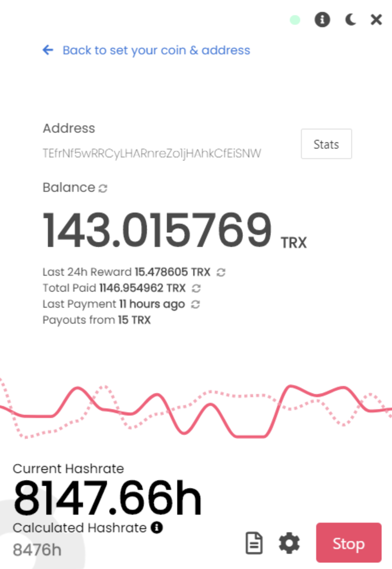The image size is (392, 569).
Task: Close the unMineable window
Action: [x=376, y=19]
